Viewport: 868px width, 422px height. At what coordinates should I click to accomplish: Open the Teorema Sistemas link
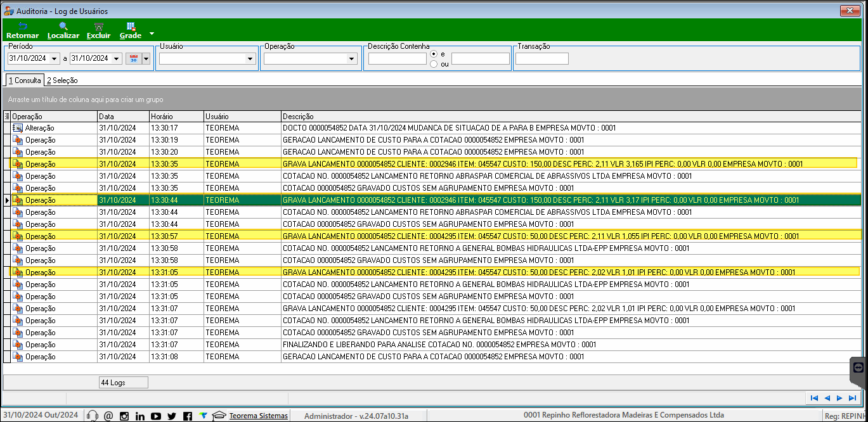click(x=259, y=416)
